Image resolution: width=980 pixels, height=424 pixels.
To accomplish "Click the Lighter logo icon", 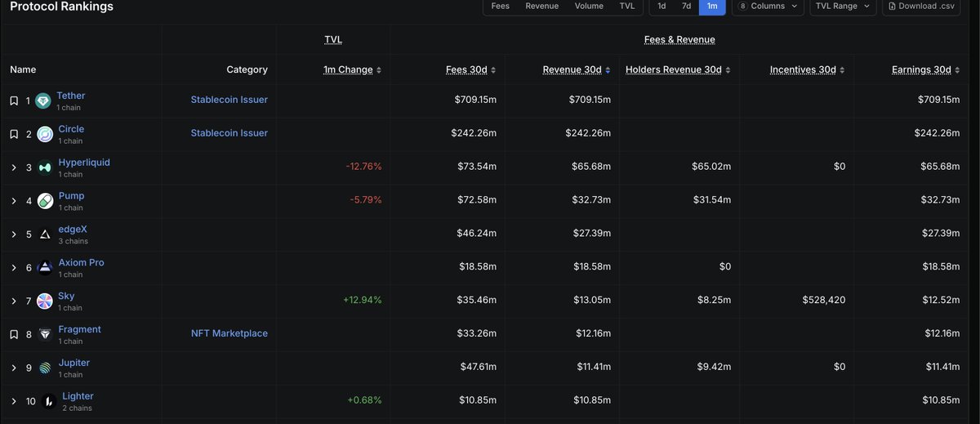I will pyautogui.click(x=48, y=401).
